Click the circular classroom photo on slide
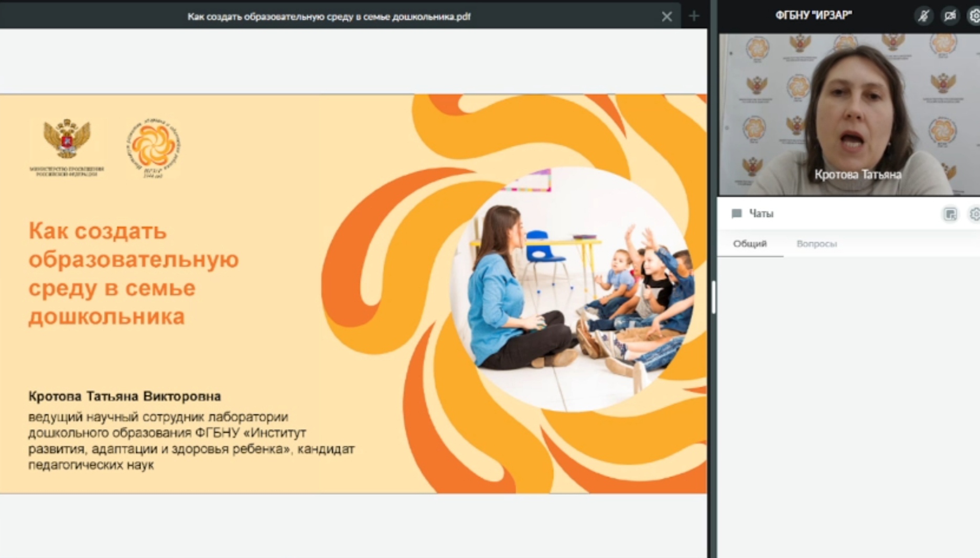The image size is (980, 558). point(572,288)
